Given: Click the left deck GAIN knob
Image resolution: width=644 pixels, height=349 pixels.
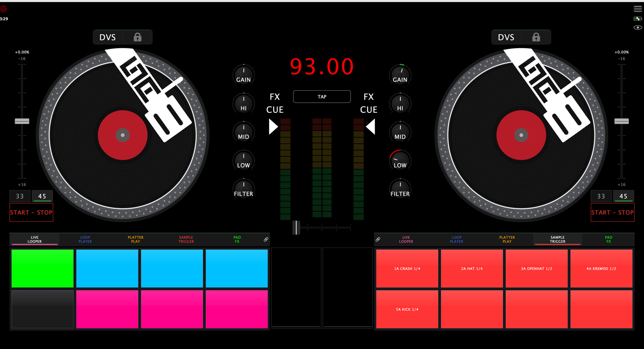Looking at the screenshot, I should click(244, 75).
